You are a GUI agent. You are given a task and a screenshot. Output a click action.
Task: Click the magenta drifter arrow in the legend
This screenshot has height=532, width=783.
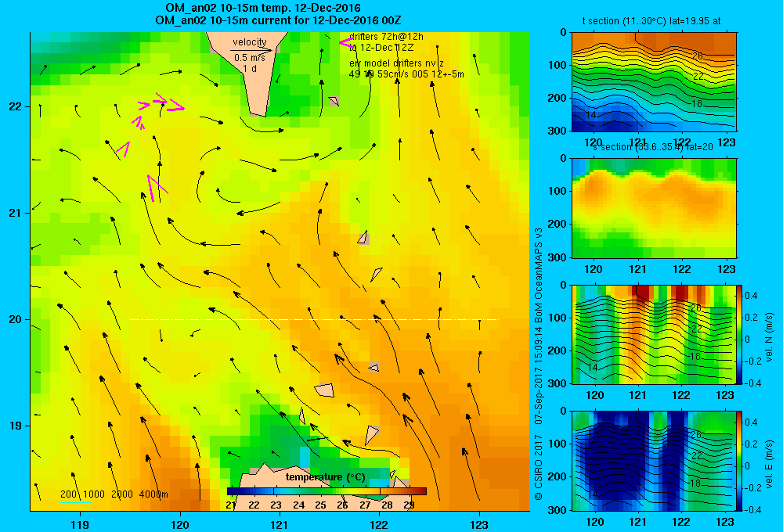click(346, 42)
